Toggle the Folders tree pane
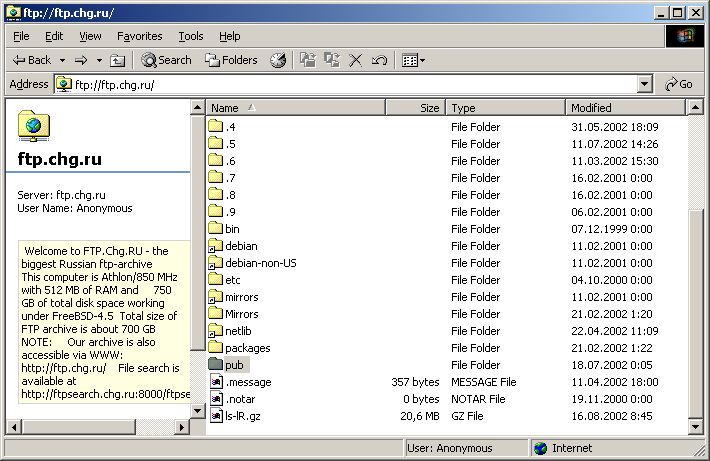The image size is (710, 461). point(231,60)
